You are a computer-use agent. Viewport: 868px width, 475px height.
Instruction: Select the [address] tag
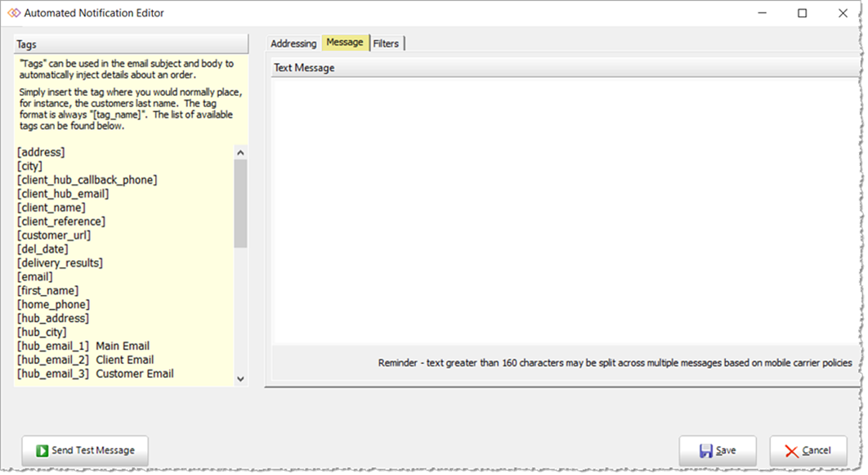coord(41,152)
